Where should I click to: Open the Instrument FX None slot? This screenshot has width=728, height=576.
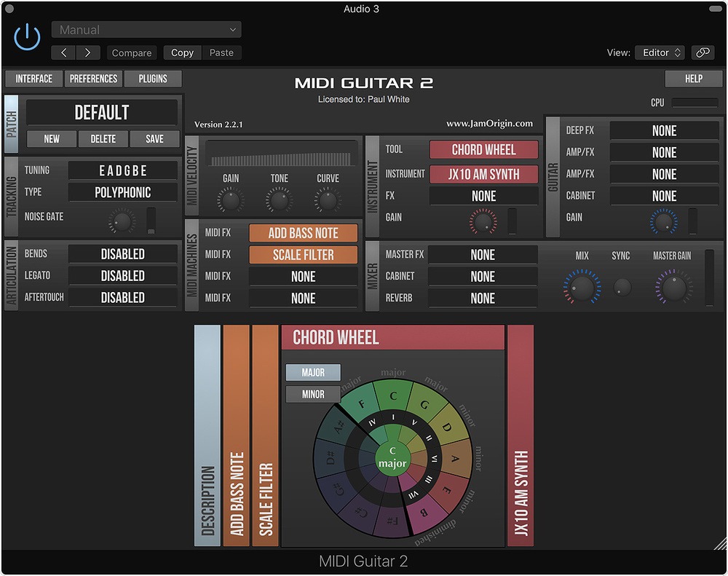click(484, 196)
